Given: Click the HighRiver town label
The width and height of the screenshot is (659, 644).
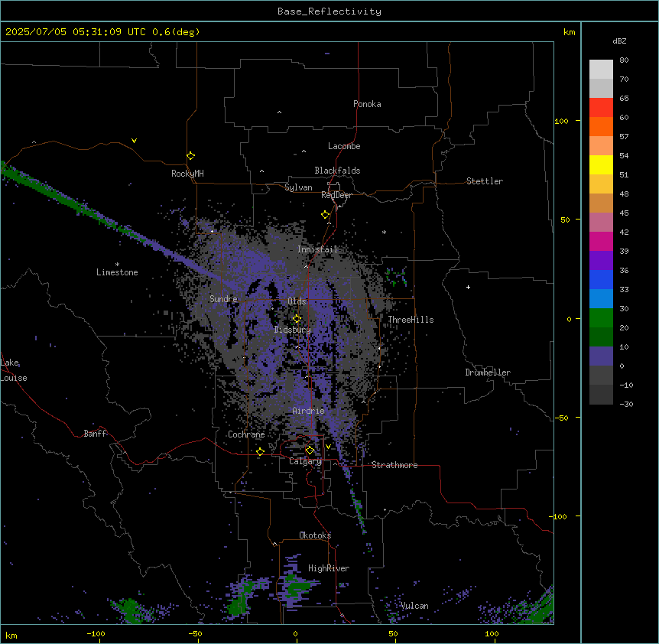Looking at the screenshot, I should [x=329, y=568].
